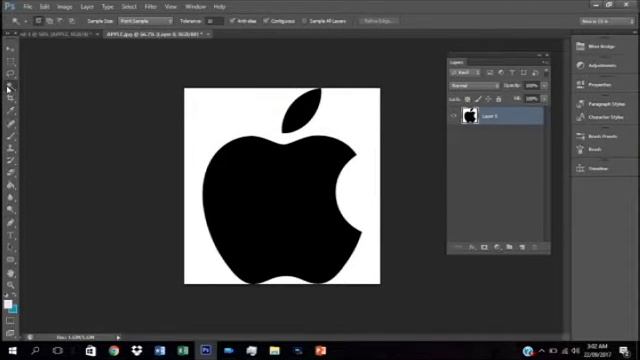Open the tool preset picker arrow
The image size is (640, 360).
[x=25, y=21]
